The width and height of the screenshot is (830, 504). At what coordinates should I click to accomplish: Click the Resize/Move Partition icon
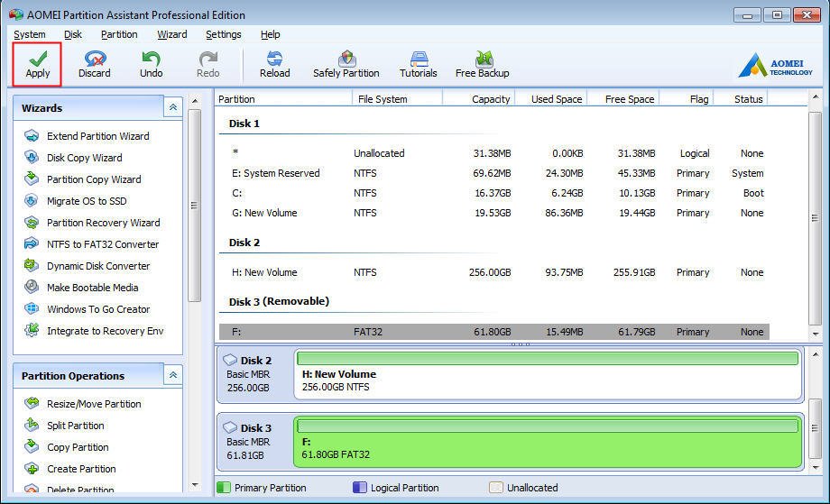(x=32, y=404)
